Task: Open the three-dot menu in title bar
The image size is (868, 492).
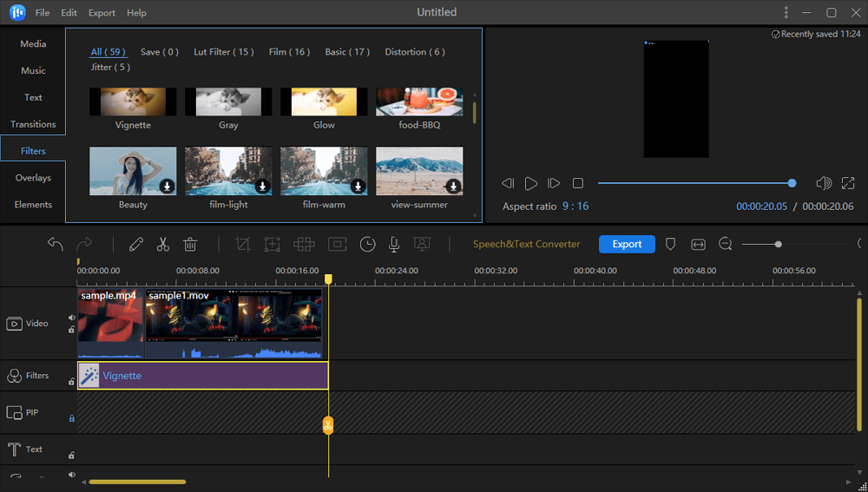Action: [x=786, y=12]
